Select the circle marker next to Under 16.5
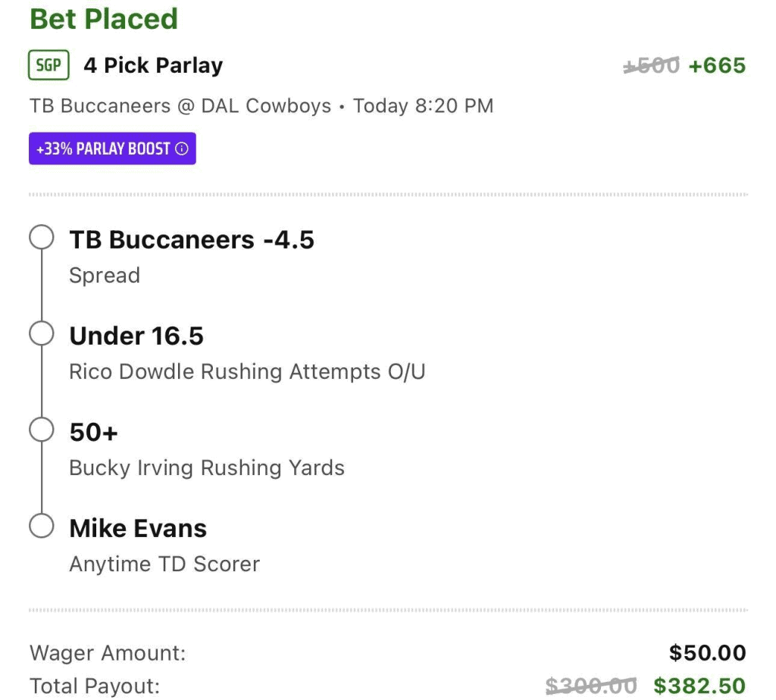 tap(41, 334)
